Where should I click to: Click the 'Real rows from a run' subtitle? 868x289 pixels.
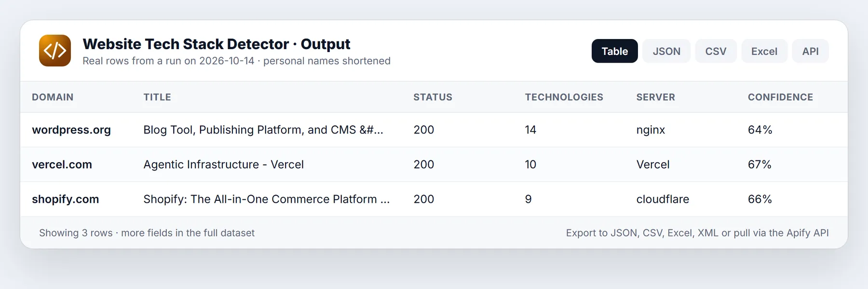[x=236, y=61]
